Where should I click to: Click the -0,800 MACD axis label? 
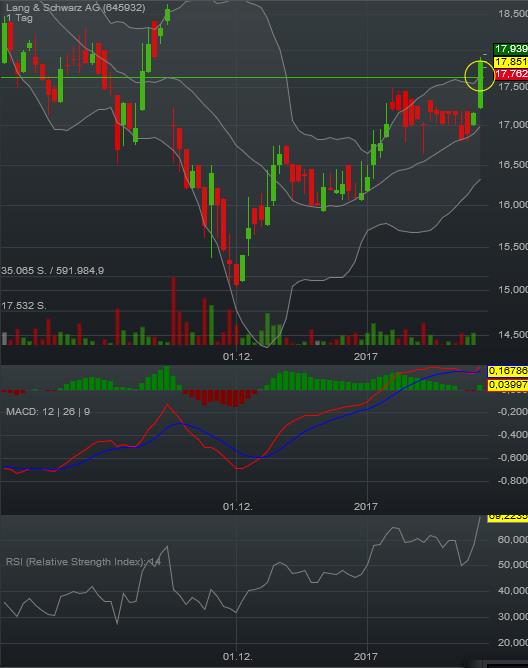pyautogui.click(x=512, y=481)
